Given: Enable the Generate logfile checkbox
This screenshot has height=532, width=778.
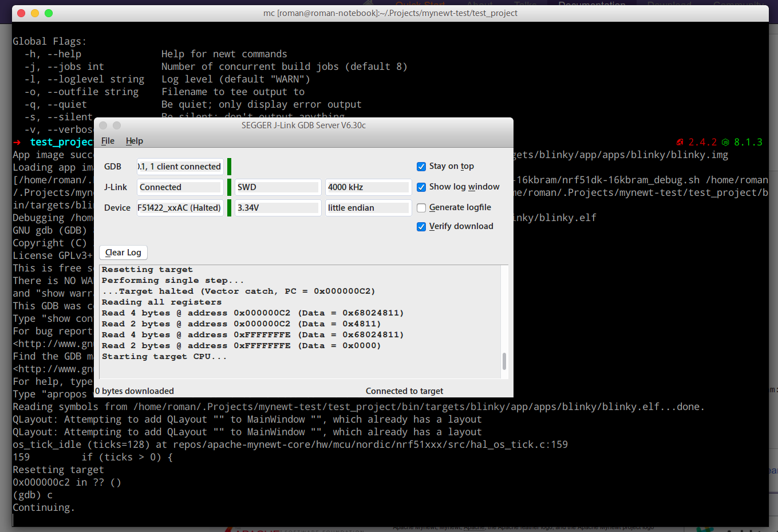Looking at the screenshot, I should click(x=421, y=208).
